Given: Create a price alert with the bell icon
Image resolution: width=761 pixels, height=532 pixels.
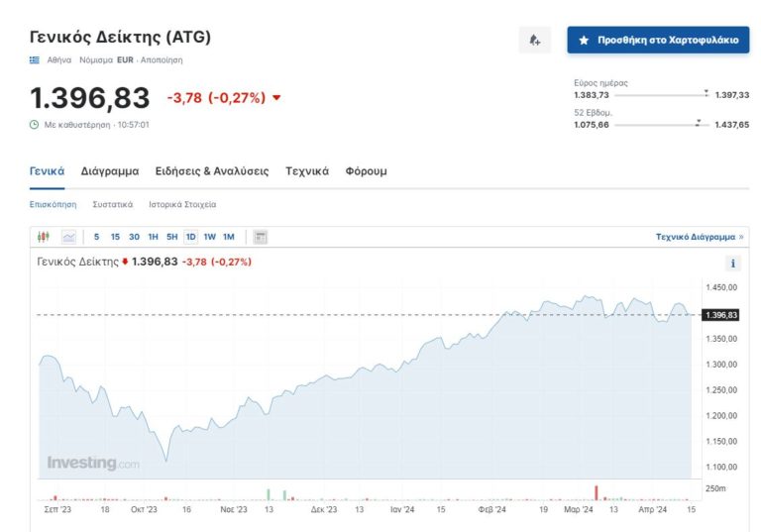Looking at the screenshot, I should [x=535, y=40].
